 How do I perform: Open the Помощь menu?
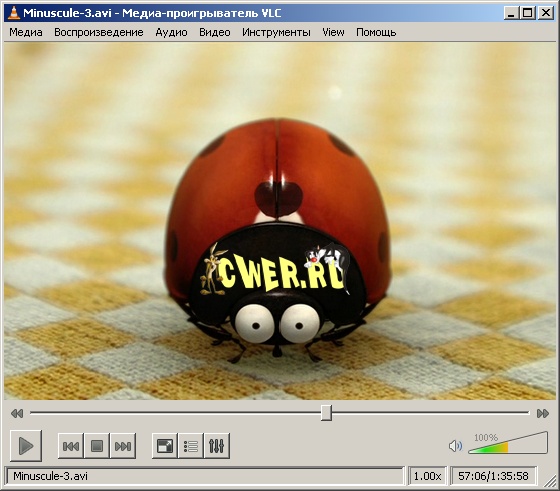point(376,32)
